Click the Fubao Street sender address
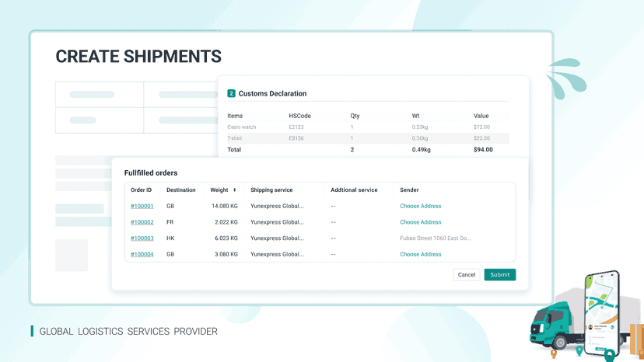644x362 pixels. [x=436, y=238]
